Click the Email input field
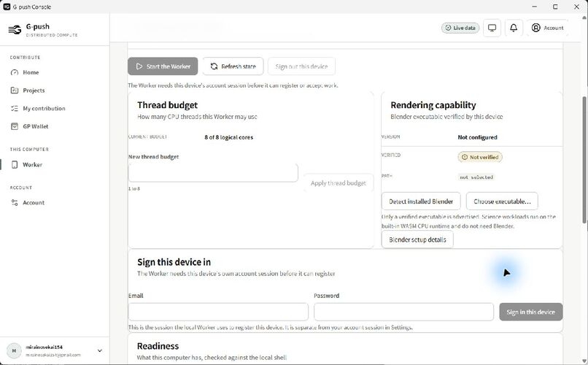The height and width of the screenshot is (365, 588). pos(218,312)
